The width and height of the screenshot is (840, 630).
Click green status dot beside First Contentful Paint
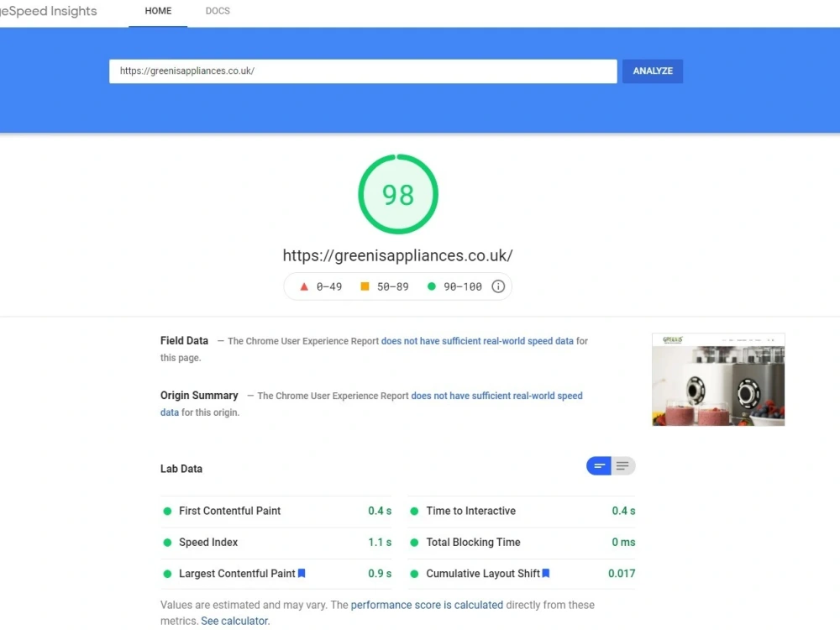(167, 511)
